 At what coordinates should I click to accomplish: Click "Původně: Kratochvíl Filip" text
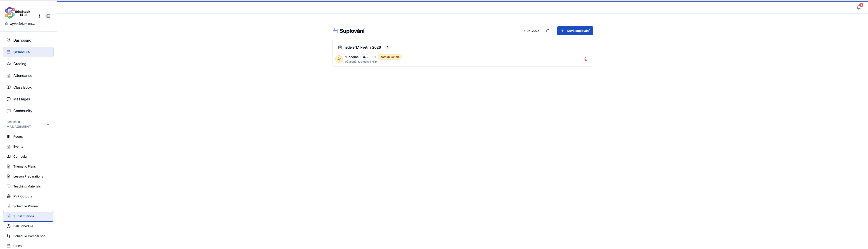(x=361, y=62)
